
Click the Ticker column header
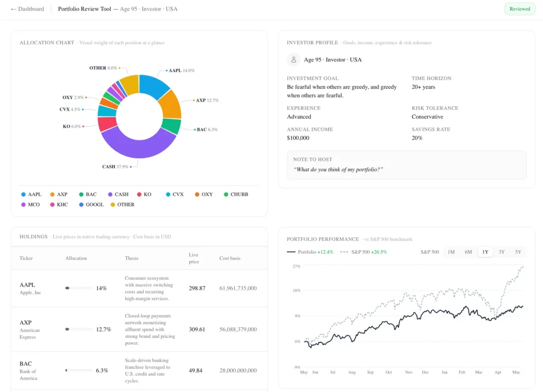coord(26,258)
